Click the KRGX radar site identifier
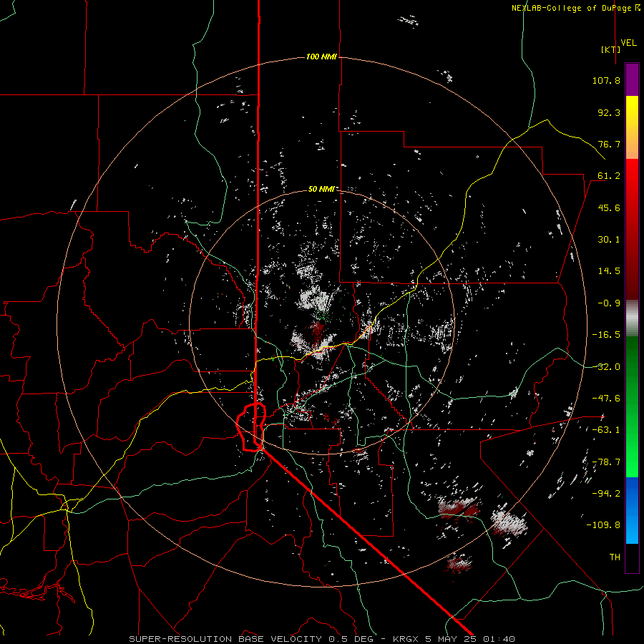 [406, 639]
